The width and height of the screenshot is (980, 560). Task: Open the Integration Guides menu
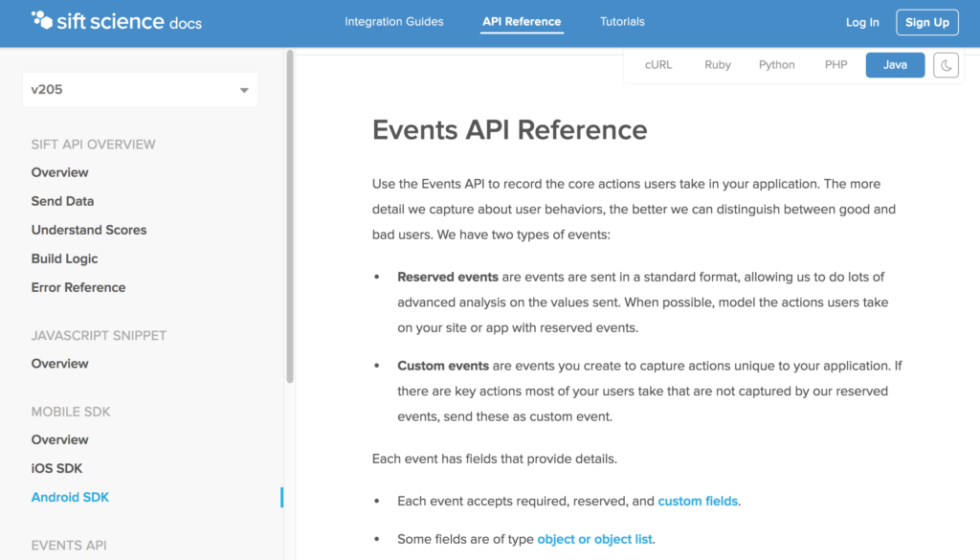[x=394, y=21]
